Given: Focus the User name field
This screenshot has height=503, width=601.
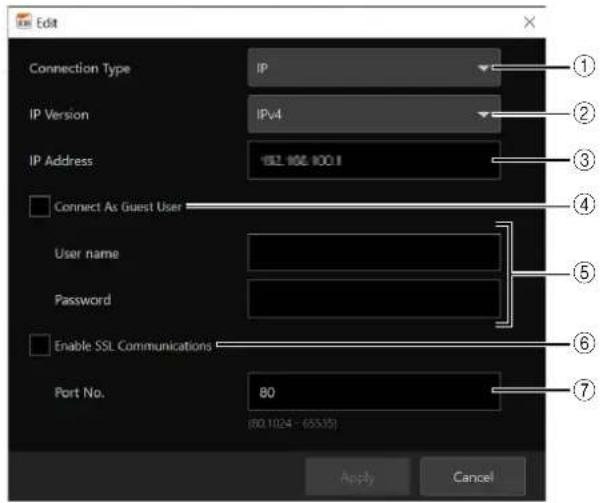Looking at the screenshot, I should (374, 253).
